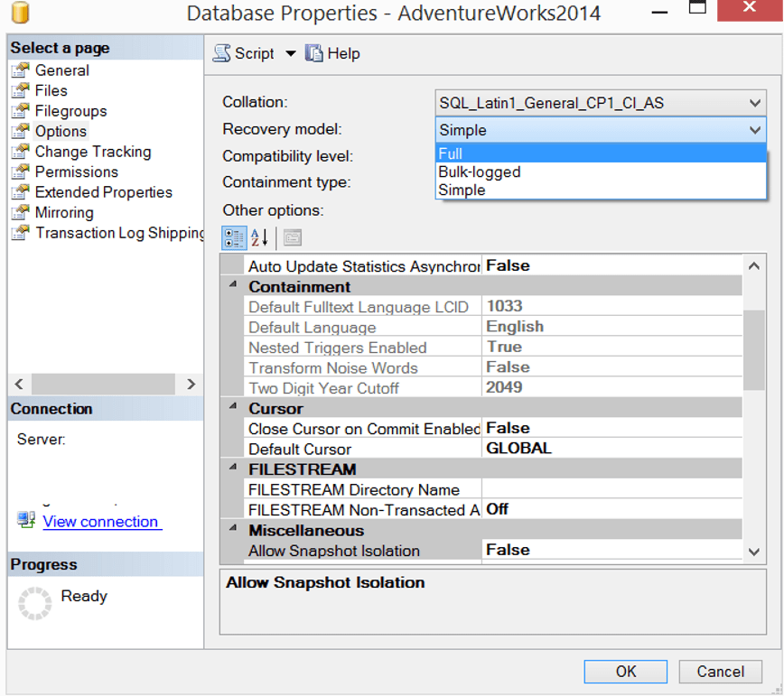Click the database cylinder title icon
This screenshot has height=696, width=784.
[x=21, y=13]
